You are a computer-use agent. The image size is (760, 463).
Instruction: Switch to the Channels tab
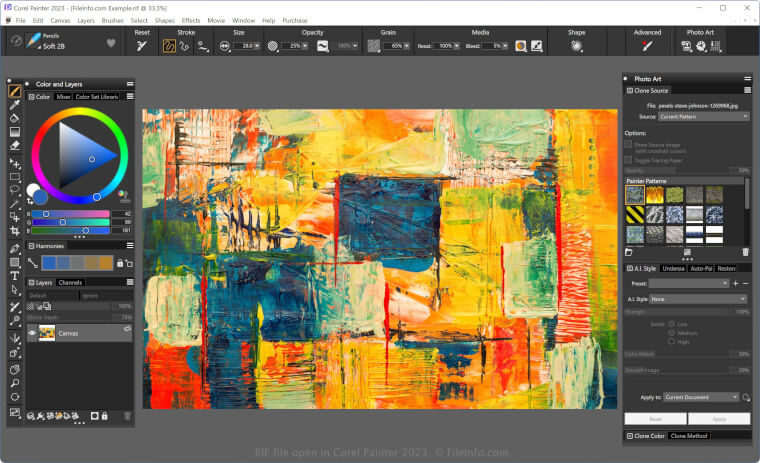[x=70, y=283]
